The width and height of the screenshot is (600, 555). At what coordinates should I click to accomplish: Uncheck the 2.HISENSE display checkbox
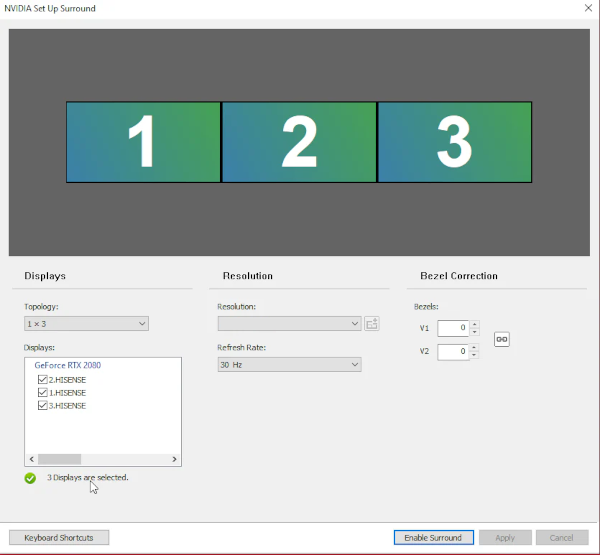point(42,380)
